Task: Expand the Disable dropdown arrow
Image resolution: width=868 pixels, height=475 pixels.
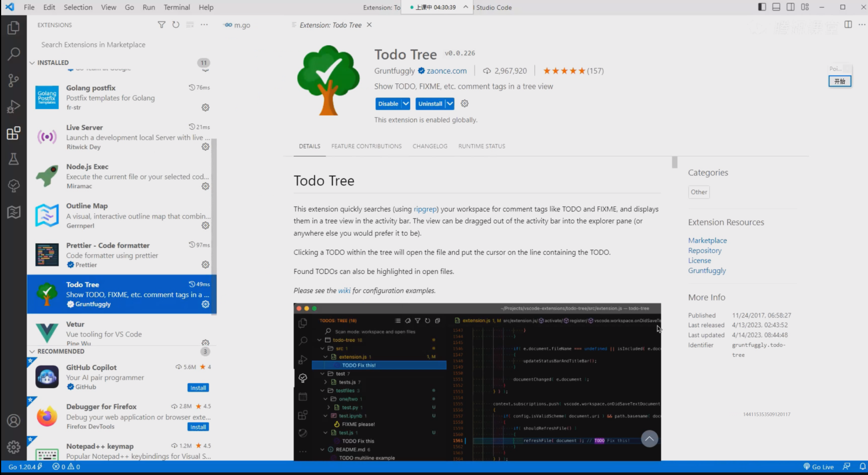Action: coord(406,104)
